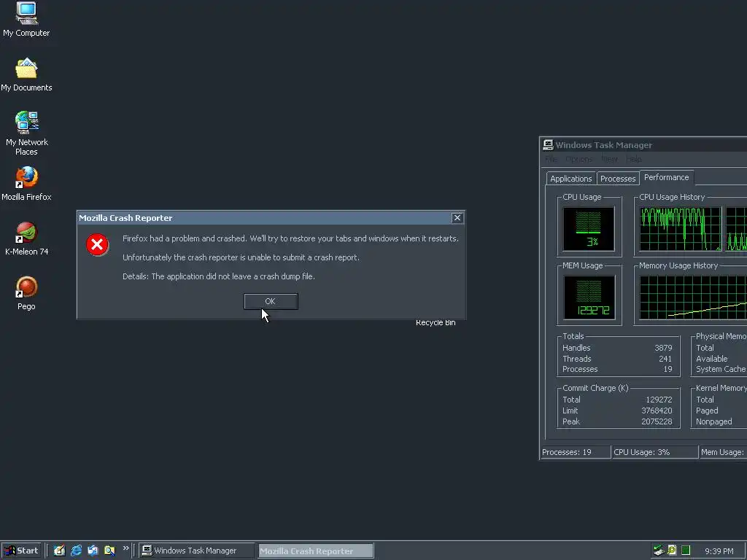The image size is (747, 560).
Task: Click the Processes value 19 under Totals
Action: (x=668, y=369)
